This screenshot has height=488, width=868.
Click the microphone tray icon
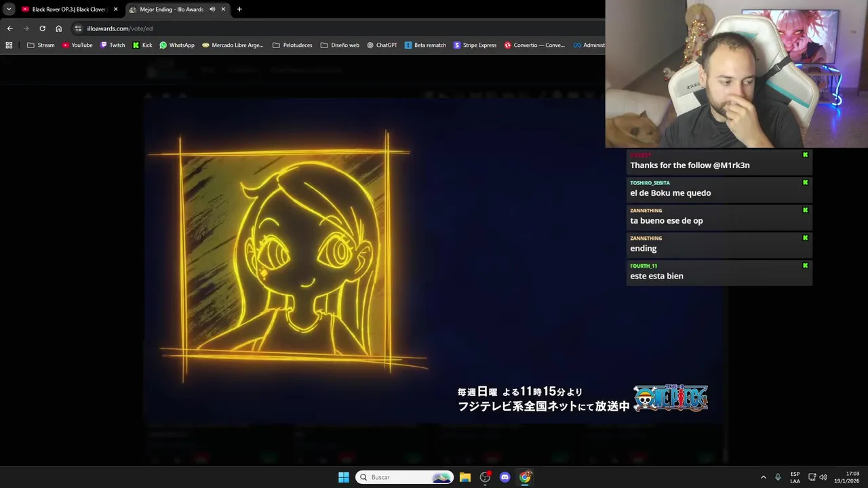click(x=778, y=477)
